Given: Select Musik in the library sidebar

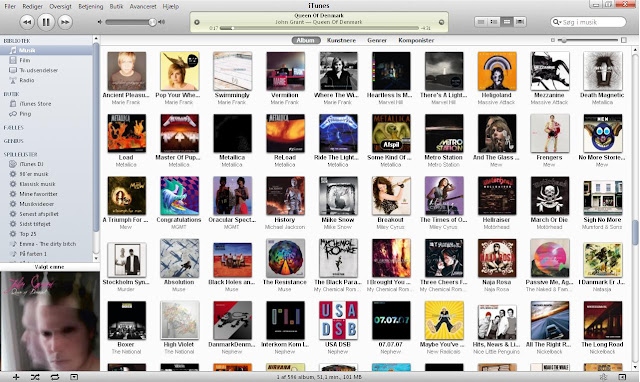Looking at the screenshot, I should (47, 50).
